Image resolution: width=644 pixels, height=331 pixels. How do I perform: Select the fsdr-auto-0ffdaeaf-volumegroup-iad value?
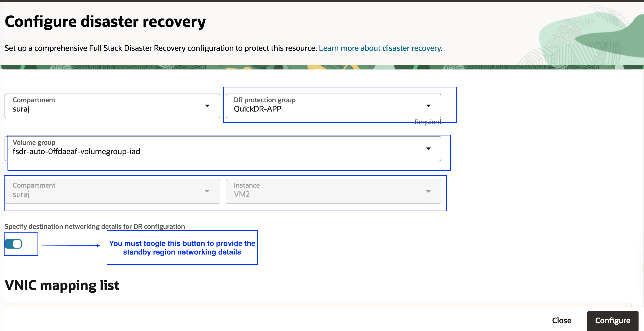click(x=76, y=152)
